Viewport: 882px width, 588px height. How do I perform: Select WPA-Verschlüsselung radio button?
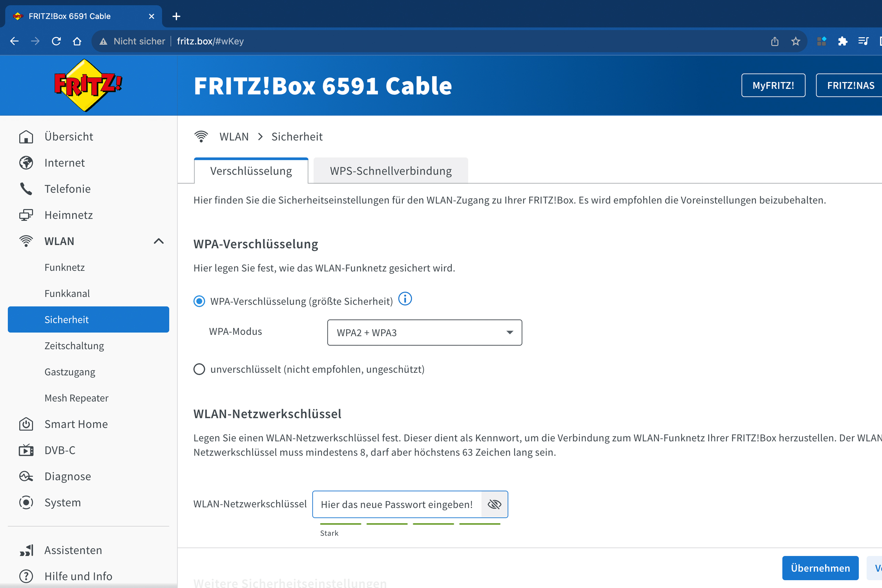tap(199, 301)
